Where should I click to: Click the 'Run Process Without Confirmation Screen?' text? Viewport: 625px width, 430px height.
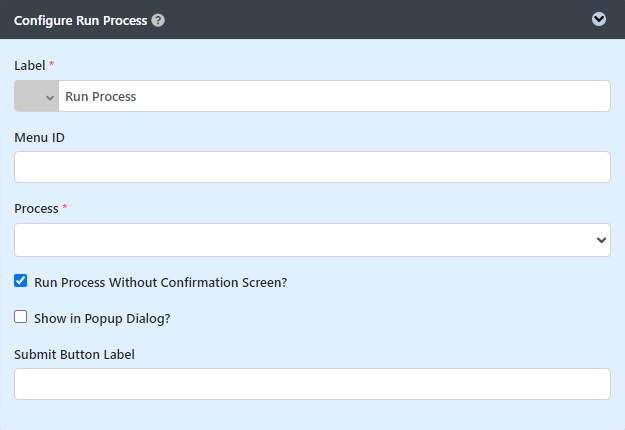click(x=160, y=282)
